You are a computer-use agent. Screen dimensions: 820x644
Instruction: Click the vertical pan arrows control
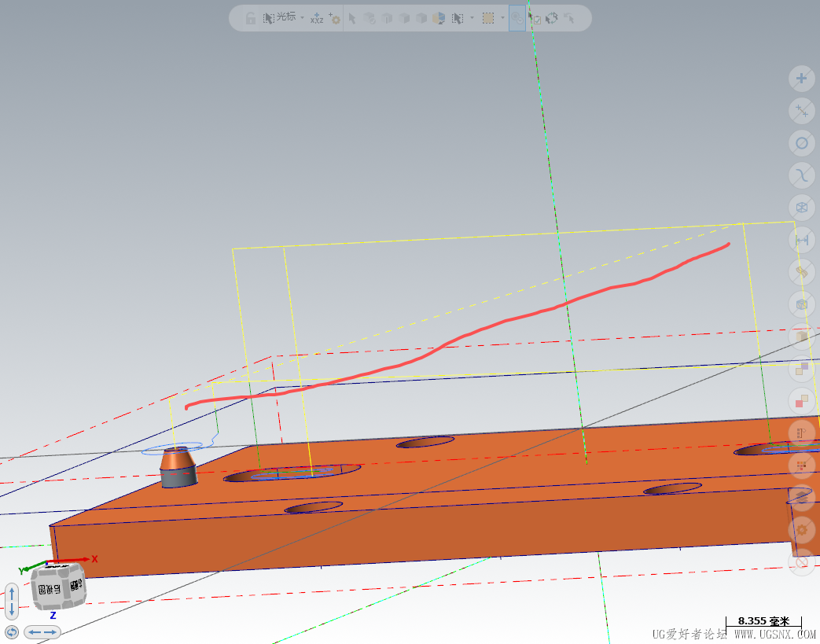click(x=12, y=602)
